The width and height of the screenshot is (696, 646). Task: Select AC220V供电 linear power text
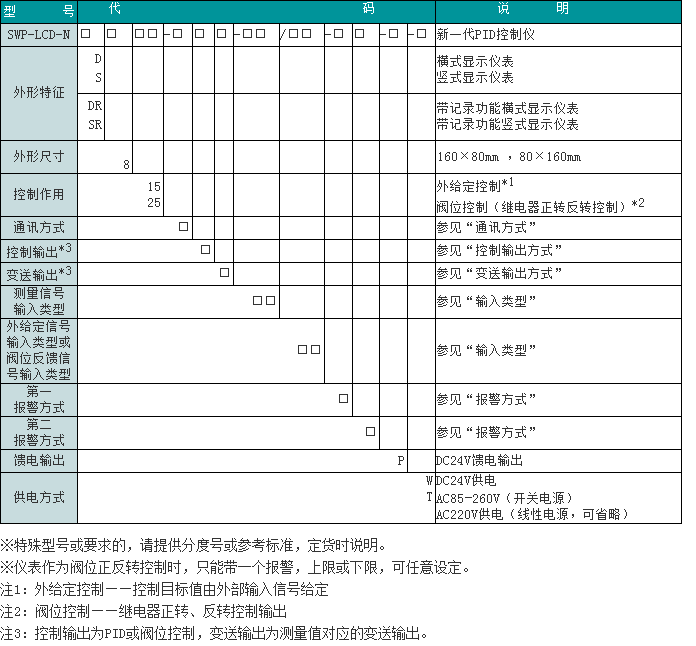coord(533,514)
